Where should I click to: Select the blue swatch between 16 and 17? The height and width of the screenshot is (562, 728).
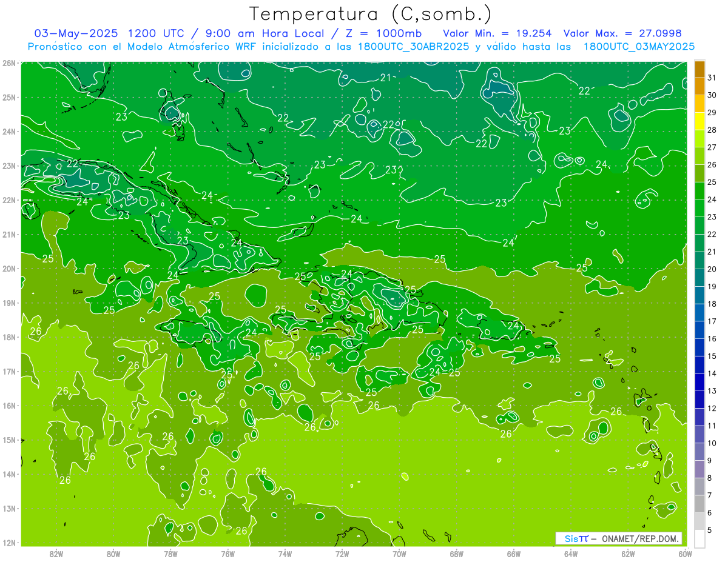tap(699, 330)
